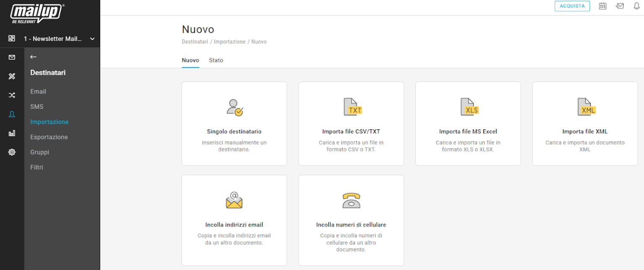Click the ACQUISTA button
Screen dimensions: 644x270
point(572,6)
